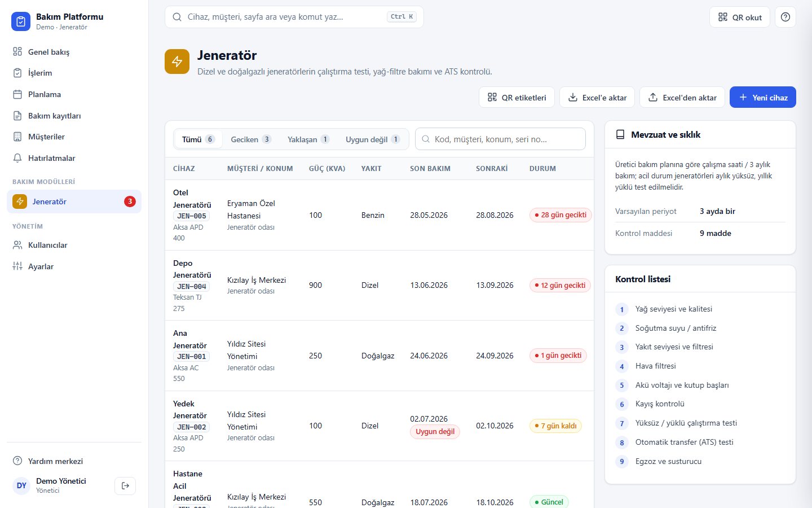Open Planlama calendar page
Screen dimensions: 812x508
tap(74, 94)
